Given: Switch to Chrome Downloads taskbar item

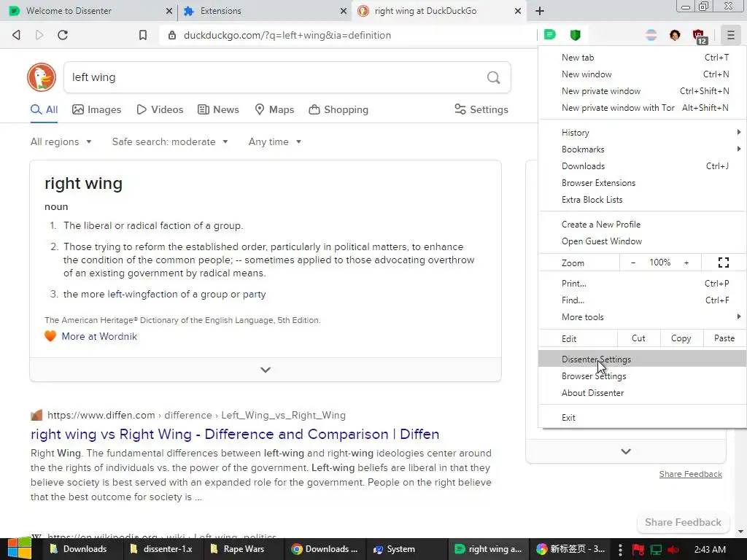Looking at the screenshot, I should [325, 549].
